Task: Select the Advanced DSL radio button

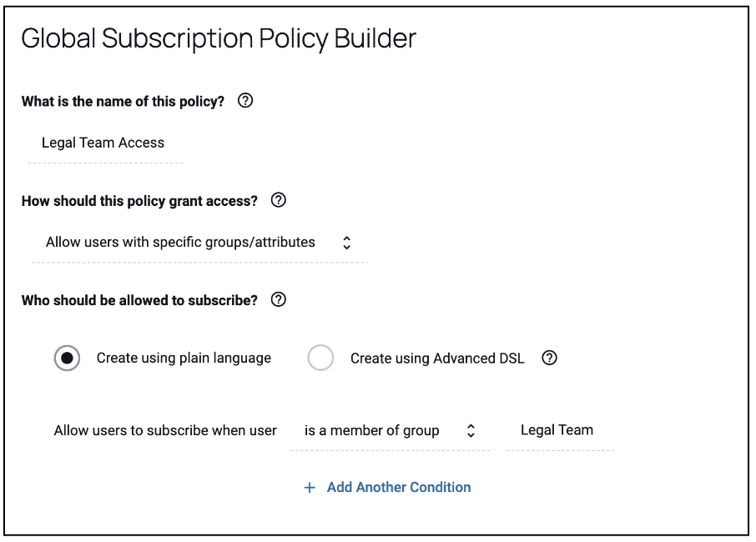Action: pyautogui.click(x=320, y=359)
